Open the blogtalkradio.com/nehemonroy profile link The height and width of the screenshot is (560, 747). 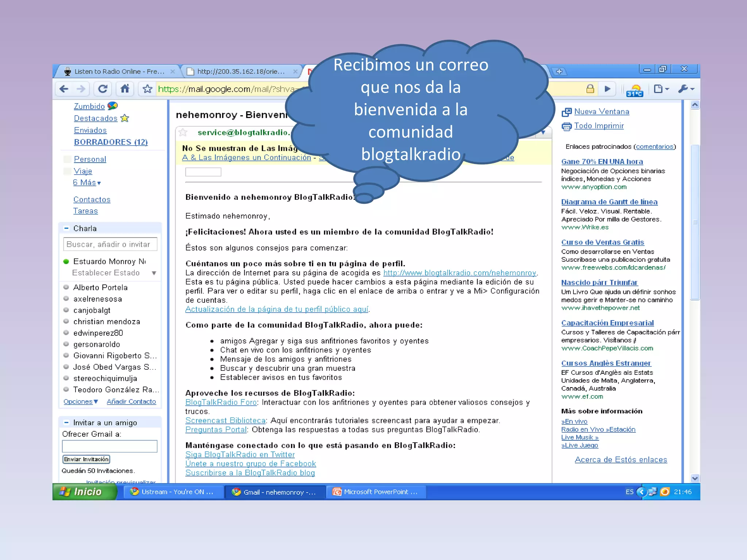click(x=460, y=273)
